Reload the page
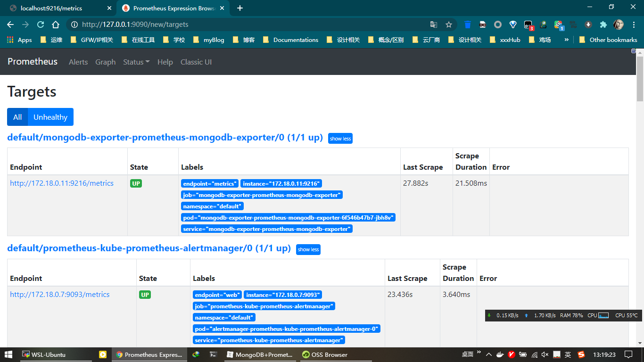The image size is (644, 362). pyautogui.click(x=41, y=25)
